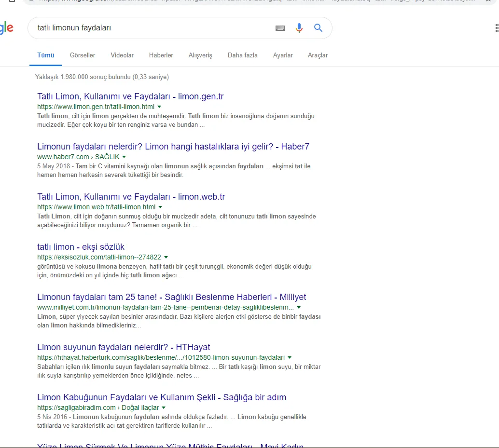499x448 pixels.
Task: Open the Alışveriş tab
Action: 200,55
